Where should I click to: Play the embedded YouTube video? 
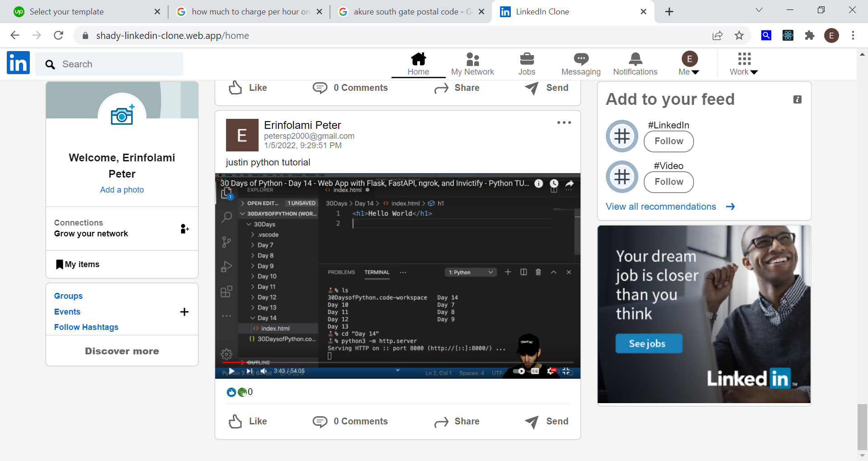(231, 372)
